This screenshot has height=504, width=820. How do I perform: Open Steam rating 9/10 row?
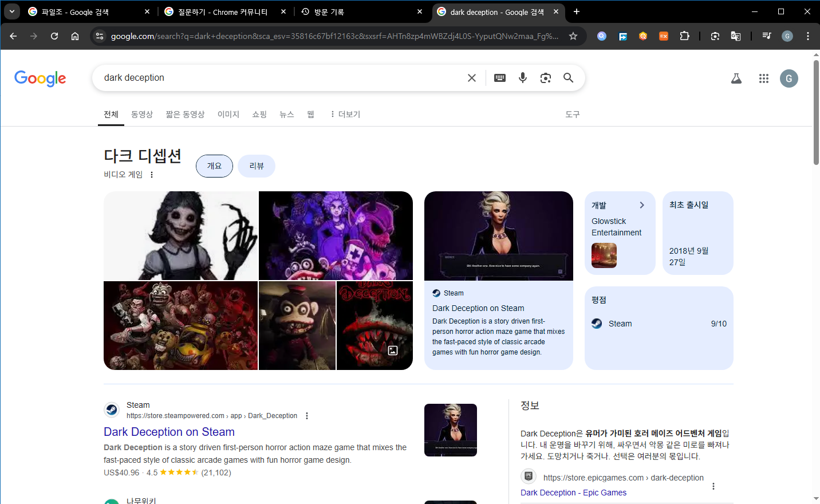[659, 324]
